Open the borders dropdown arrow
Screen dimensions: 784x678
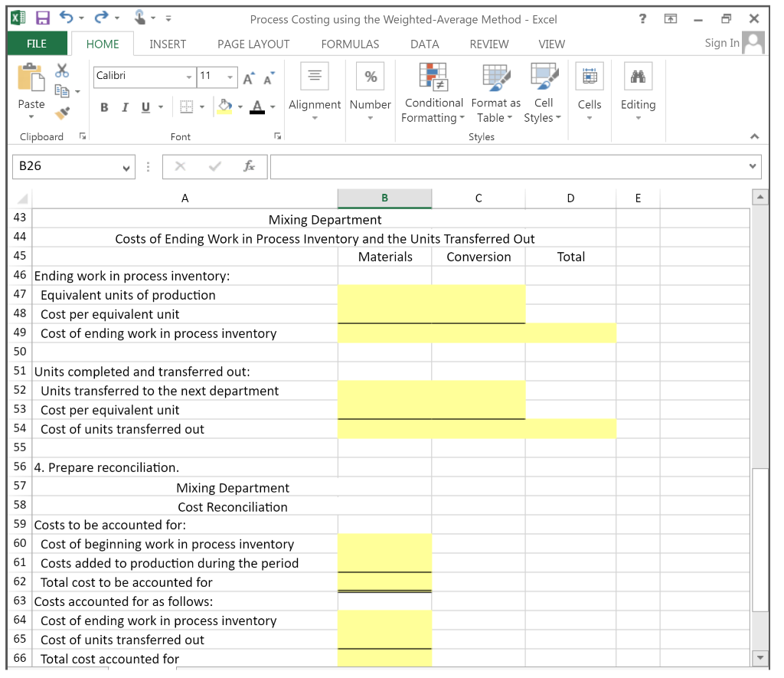[202, 107]
